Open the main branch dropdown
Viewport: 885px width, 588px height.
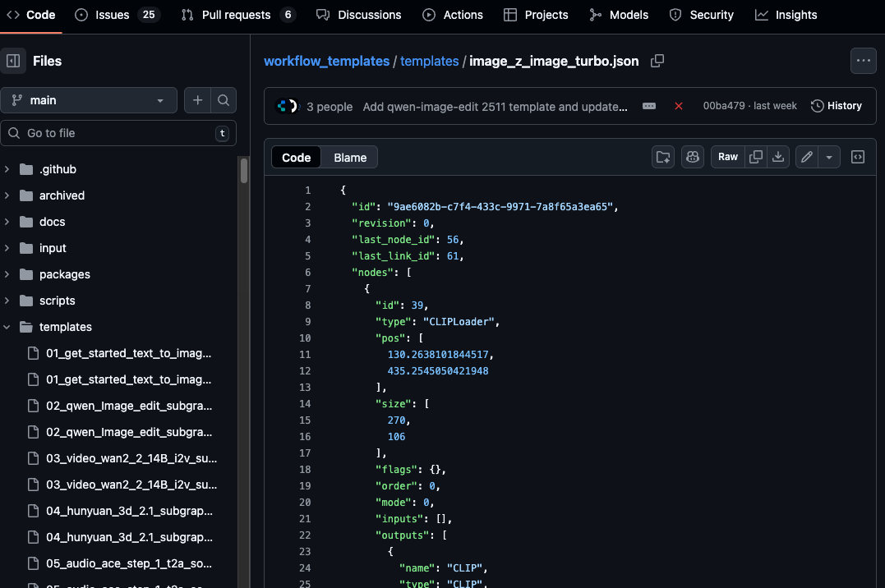[x=89, y=100]
